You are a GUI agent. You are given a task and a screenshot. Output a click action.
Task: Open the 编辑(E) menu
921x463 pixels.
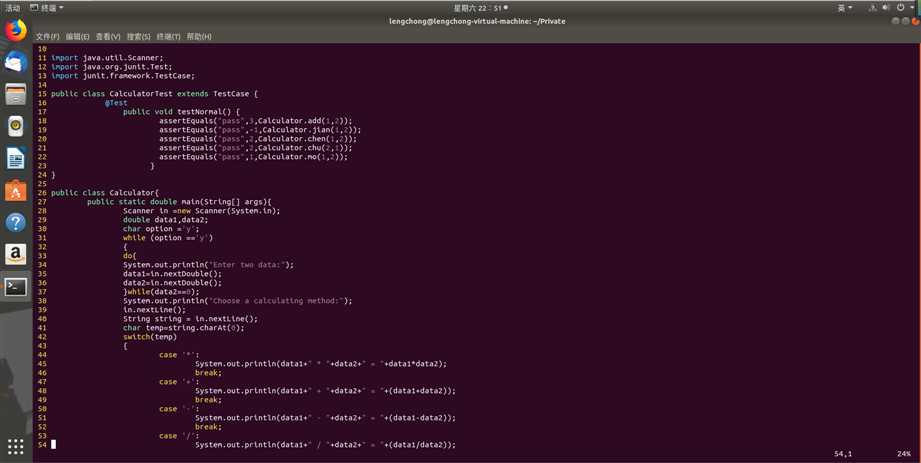(x=78, y=36)
